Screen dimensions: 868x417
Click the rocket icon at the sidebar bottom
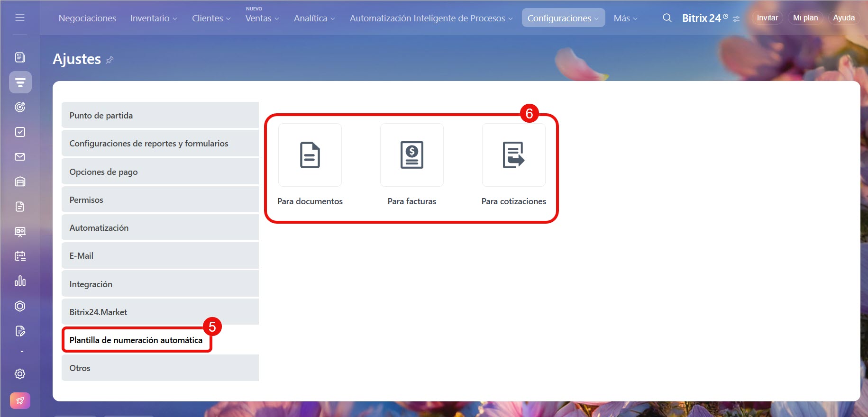point(20,401)
